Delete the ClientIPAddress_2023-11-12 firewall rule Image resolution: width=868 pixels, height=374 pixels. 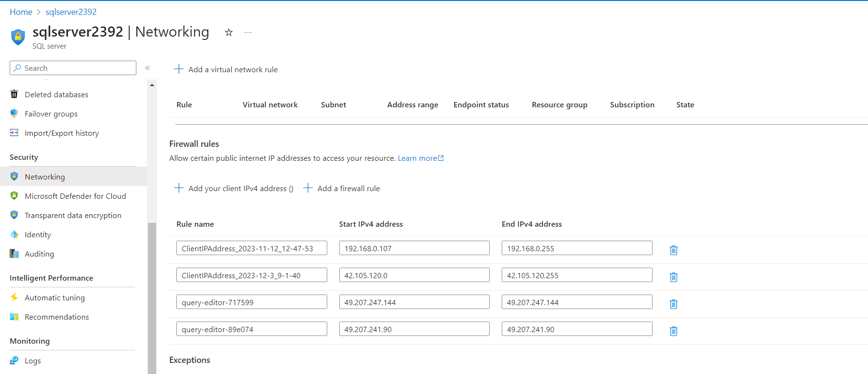pos(674,250)
